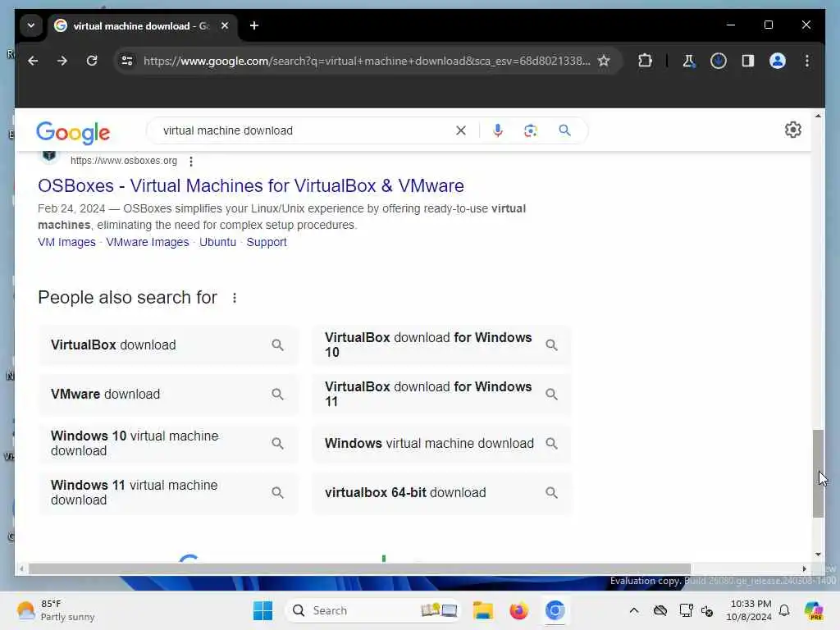The height and width of the screenshot is (630, 840).
Task: Go forward one page in Chrome
Action: pyautogui.click(x=62, y=61)
